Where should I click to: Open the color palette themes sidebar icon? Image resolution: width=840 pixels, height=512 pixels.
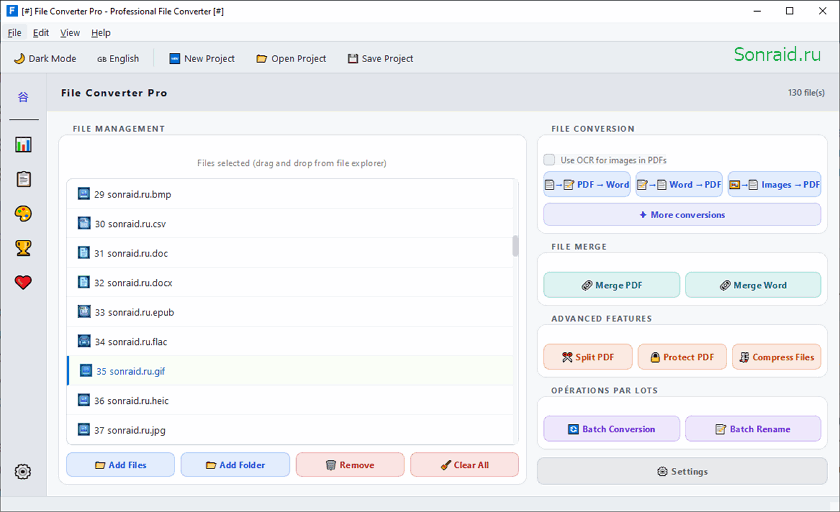23,214
